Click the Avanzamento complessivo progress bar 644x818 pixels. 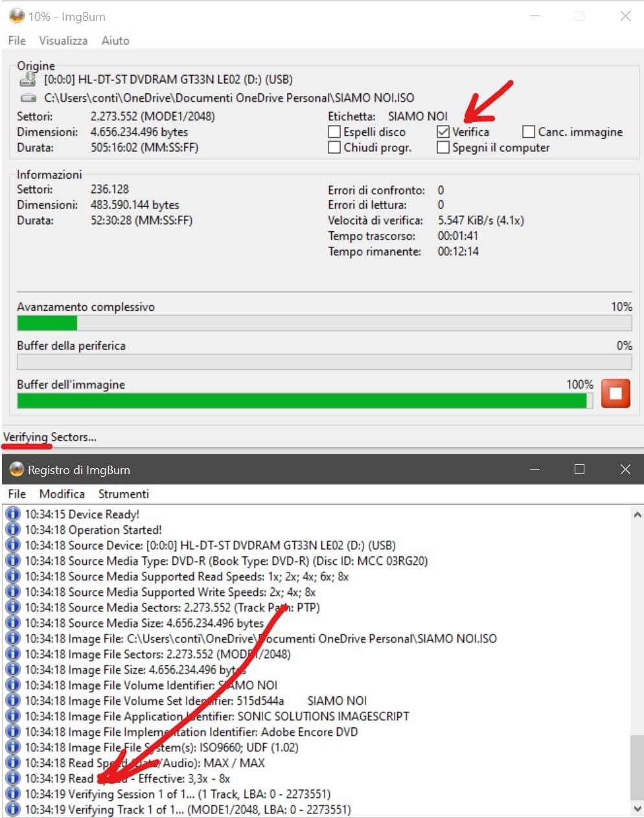(324, 323)
